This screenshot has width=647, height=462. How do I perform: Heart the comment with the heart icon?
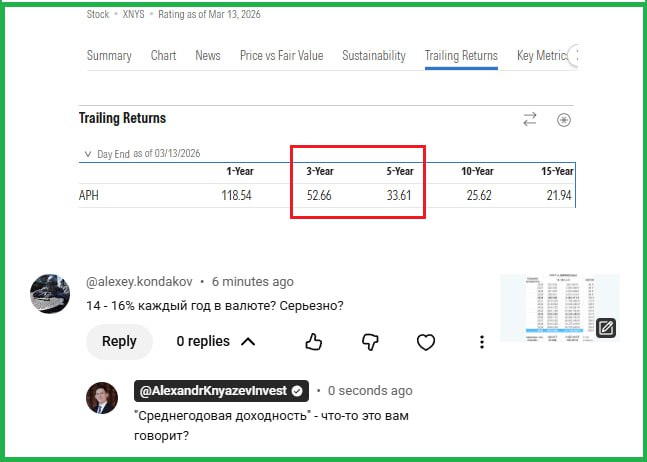point(426,342)
